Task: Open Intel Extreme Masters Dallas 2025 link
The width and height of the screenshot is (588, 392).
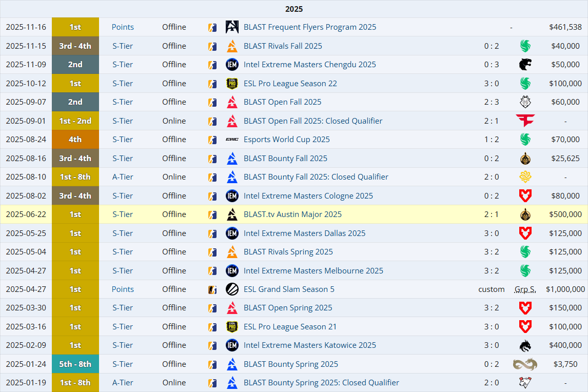Action: point(304,233)
